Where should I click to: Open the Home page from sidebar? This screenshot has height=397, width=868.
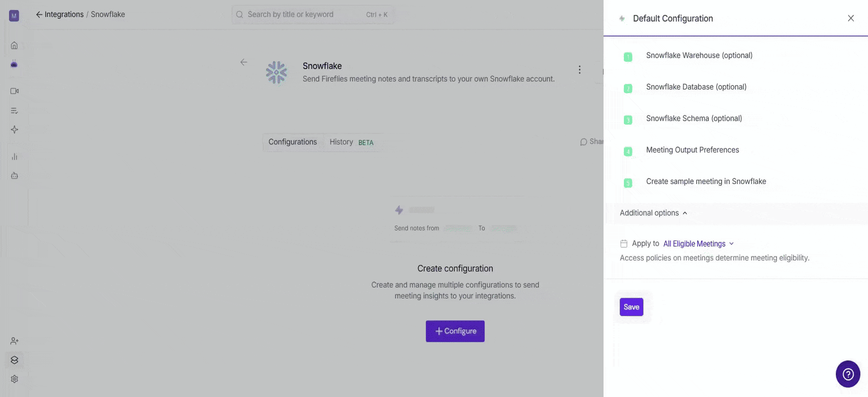pyautogui.click(x=14, y=45)
